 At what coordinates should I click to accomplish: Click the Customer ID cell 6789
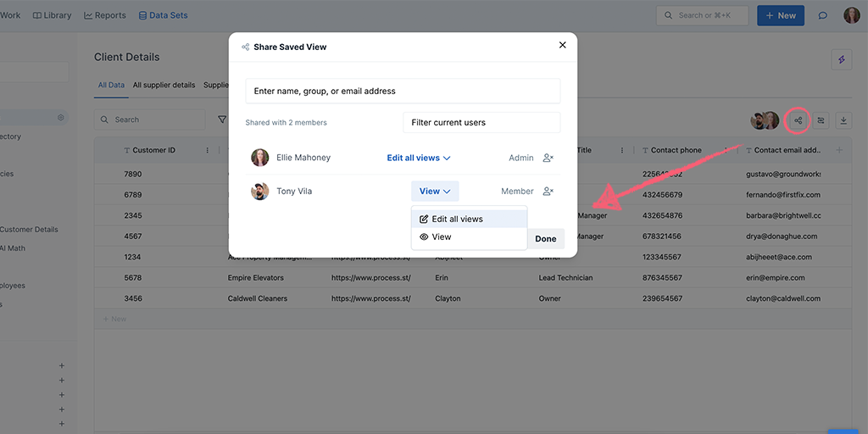click(x=133, y=195)
